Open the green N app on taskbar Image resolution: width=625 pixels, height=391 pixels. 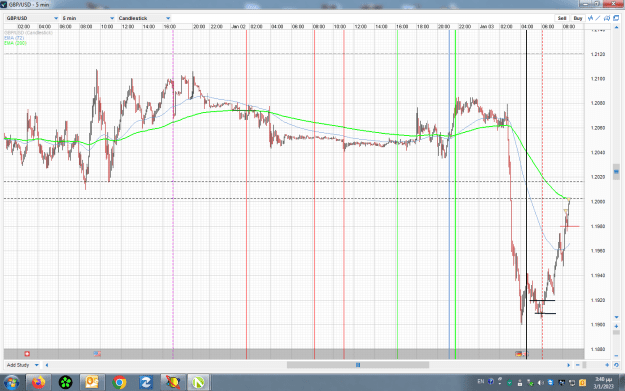click(x=199, y=383)
